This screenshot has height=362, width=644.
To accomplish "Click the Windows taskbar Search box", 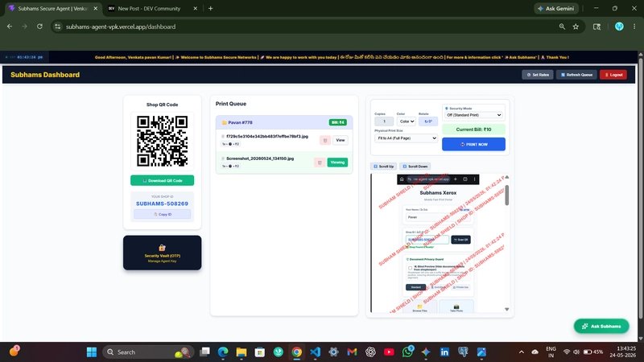I will point(148,352).
